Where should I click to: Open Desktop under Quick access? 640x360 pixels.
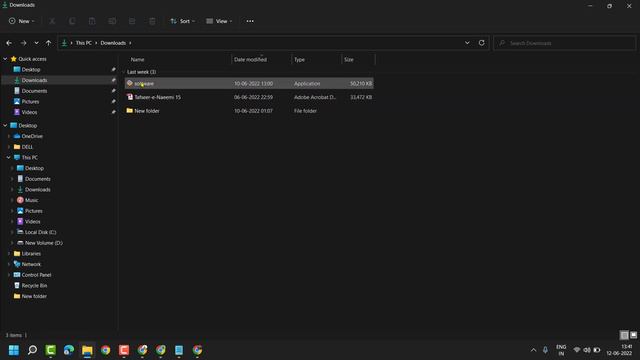31,70
